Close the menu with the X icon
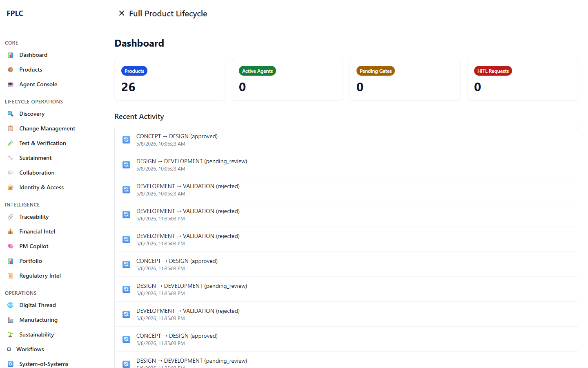The image size is (588, 368). [121, 13]
